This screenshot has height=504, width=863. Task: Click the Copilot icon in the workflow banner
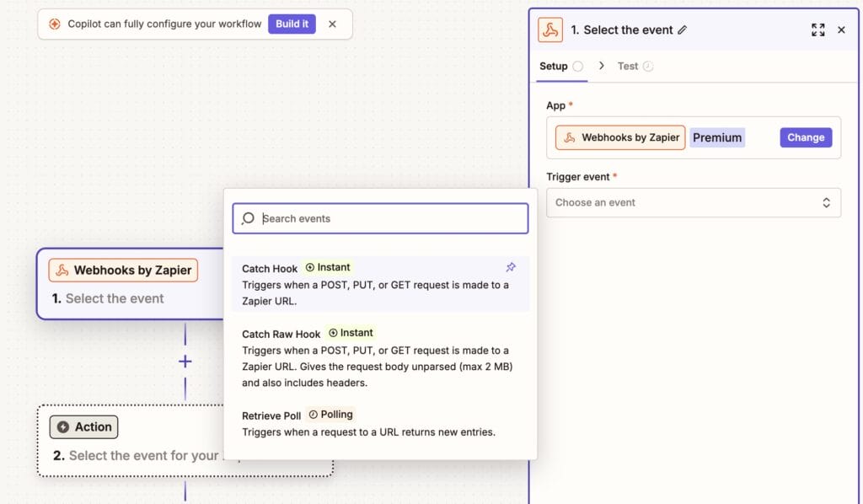[53, 24]
